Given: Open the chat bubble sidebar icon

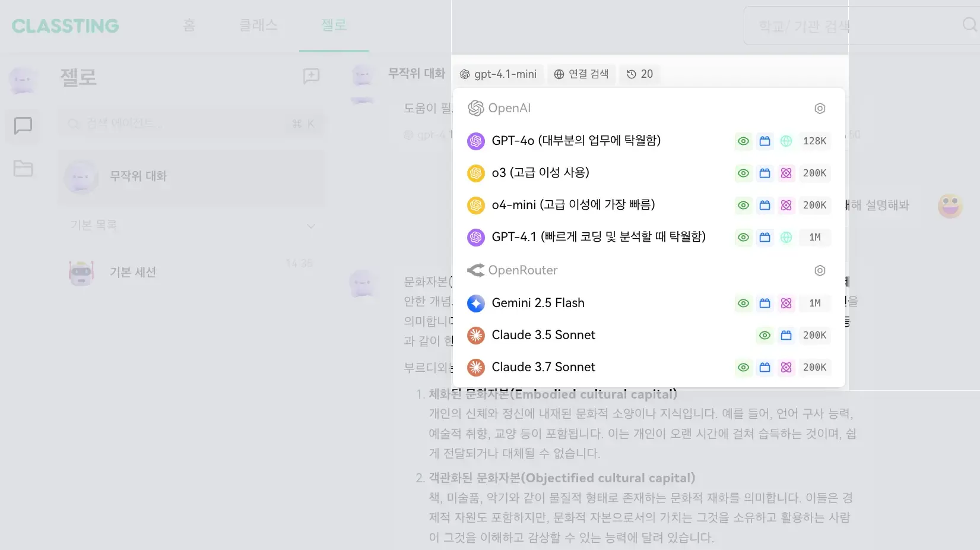Looking at the screenshot, I should [x=23, y=126].
